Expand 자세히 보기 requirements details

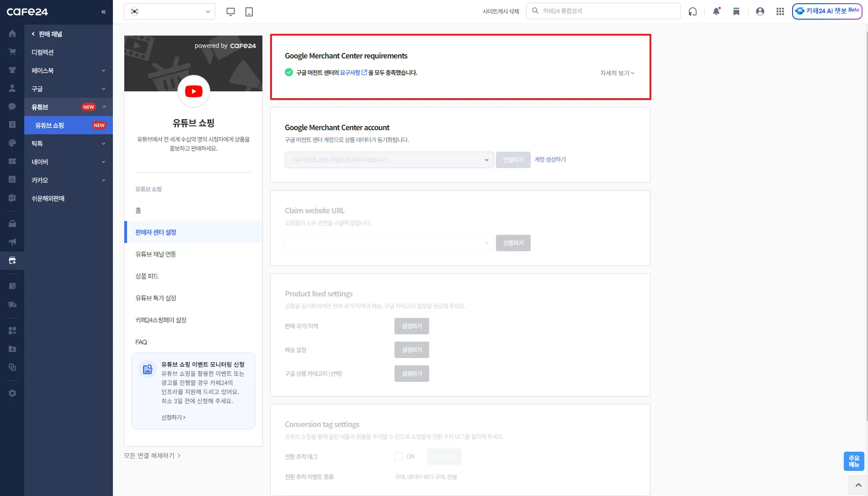pos(617,73)
